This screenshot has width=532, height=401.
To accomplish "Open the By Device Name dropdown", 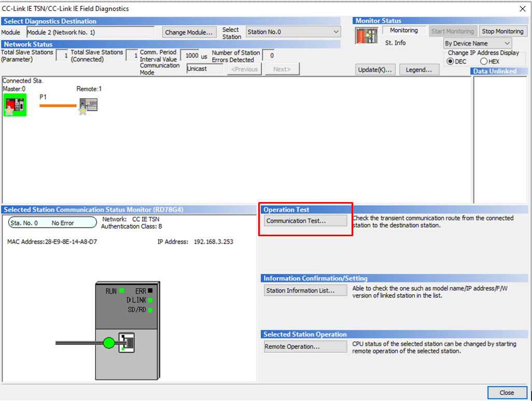I will pos(478,44).
